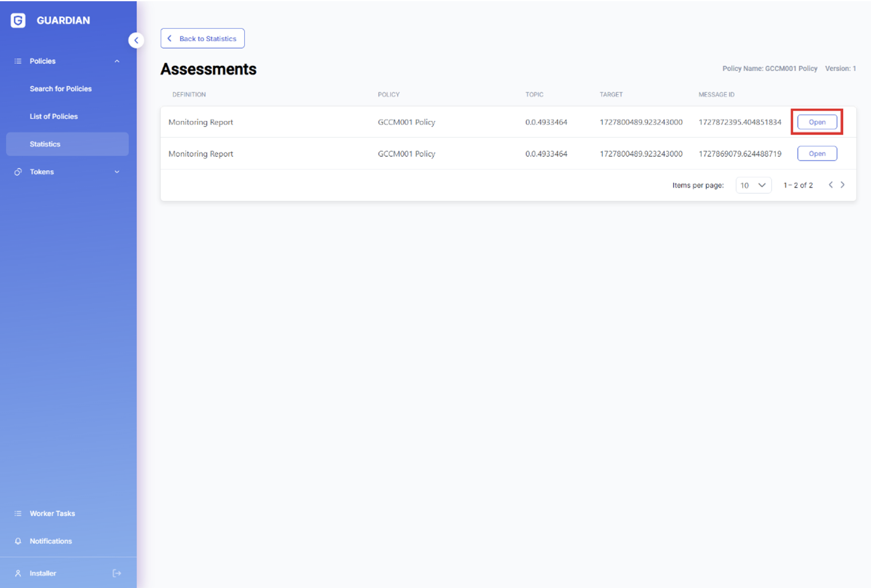Open the second Monitoring Report assessment
The width and height of the screenshot is (871, 588).
click(x=817, y=154)
